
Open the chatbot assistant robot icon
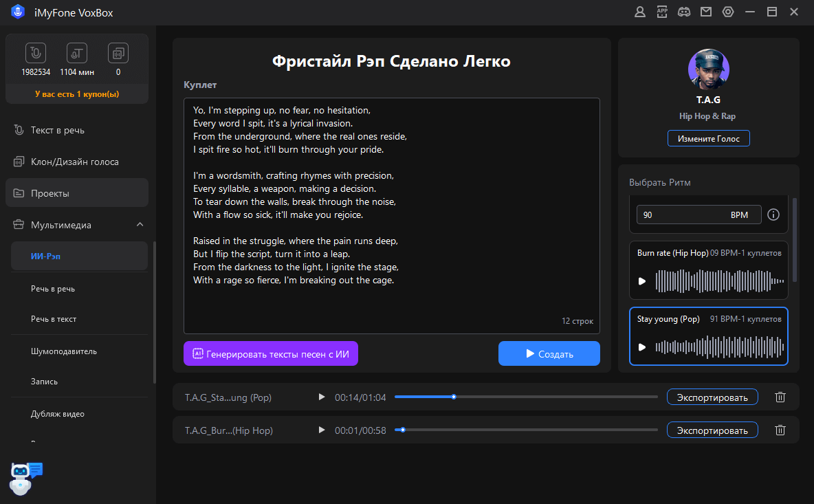coord(25,478)
